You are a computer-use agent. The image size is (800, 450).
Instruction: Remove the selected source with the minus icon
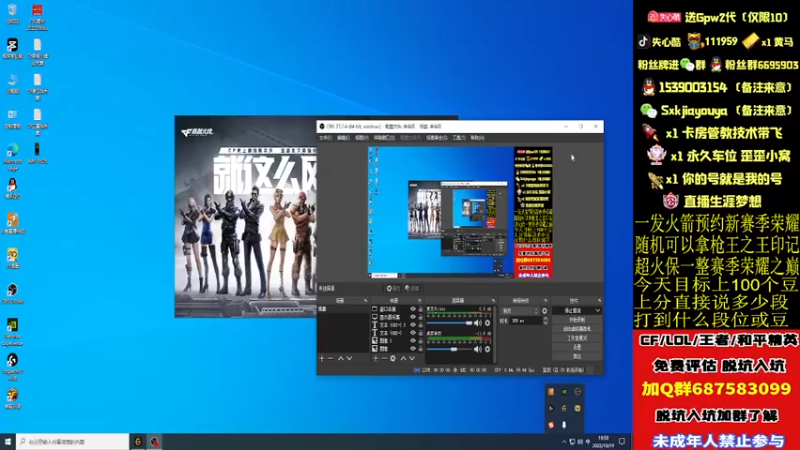click(384, 359)
